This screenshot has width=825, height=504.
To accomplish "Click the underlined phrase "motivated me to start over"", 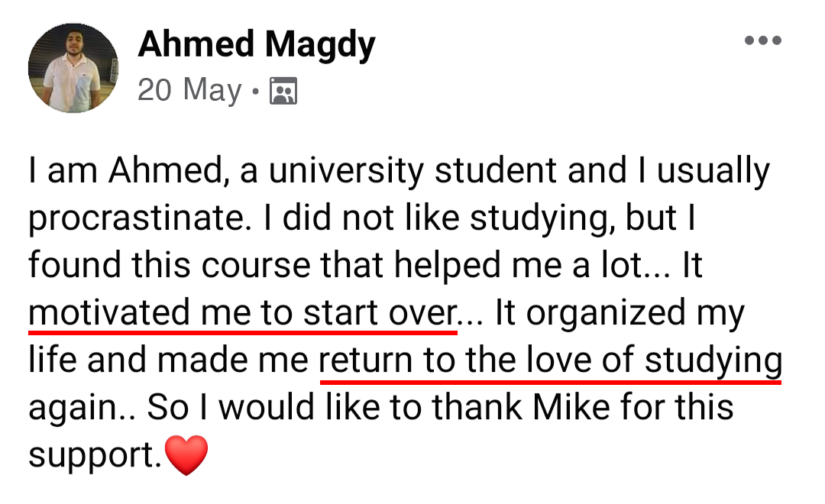I will [x=243, y=313].
